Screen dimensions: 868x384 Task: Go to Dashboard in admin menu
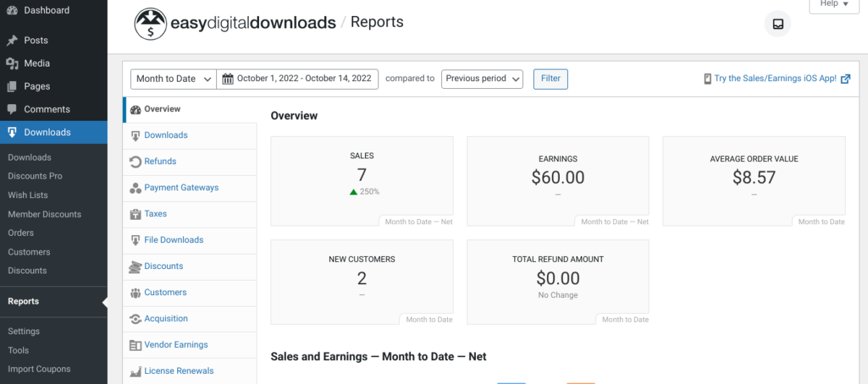[x=54, y=11]
